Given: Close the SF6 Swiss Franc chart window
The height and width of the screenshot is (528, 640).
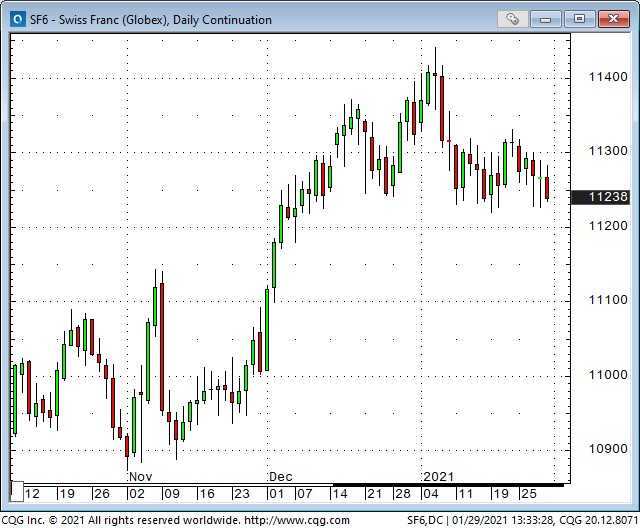Looking at the screenshot, I should (613, 19).
